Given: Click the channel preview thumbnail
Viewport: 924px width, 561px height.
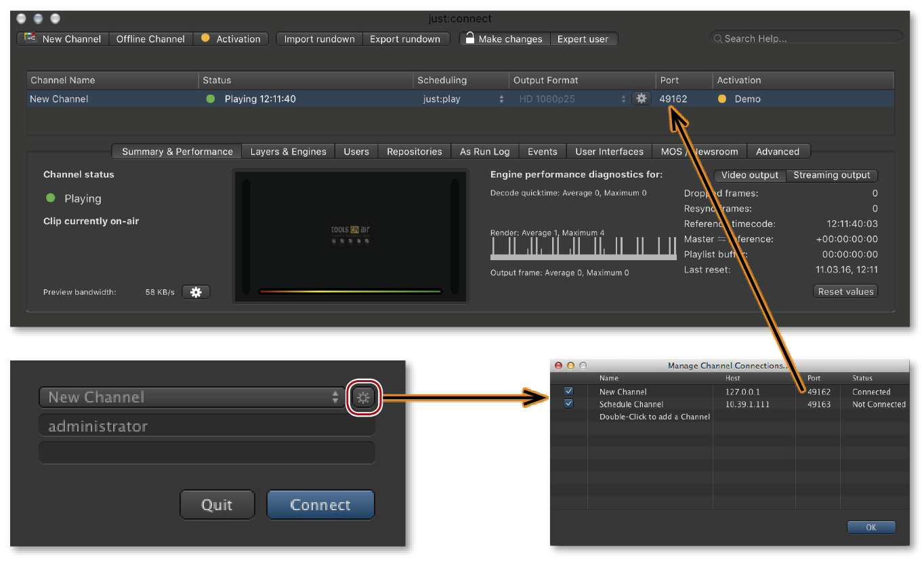Looking at the screenshot, I should (350, 235).
